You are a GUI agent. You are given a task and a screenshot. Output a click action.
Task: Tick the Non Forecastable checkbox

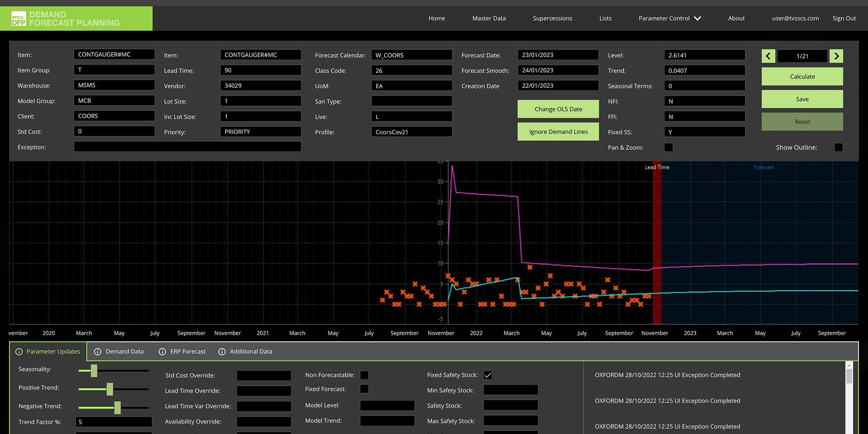(x=364, y=375)
